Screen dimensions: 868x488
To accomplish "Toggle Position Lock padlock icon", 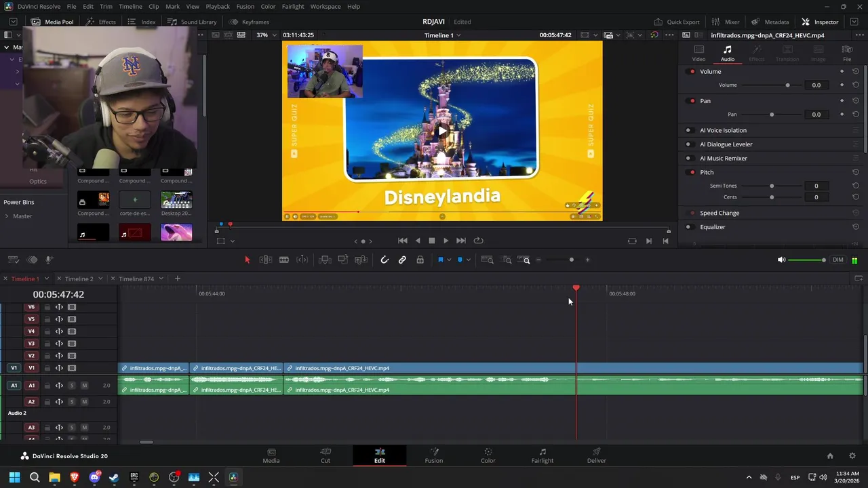I will 420,260.
